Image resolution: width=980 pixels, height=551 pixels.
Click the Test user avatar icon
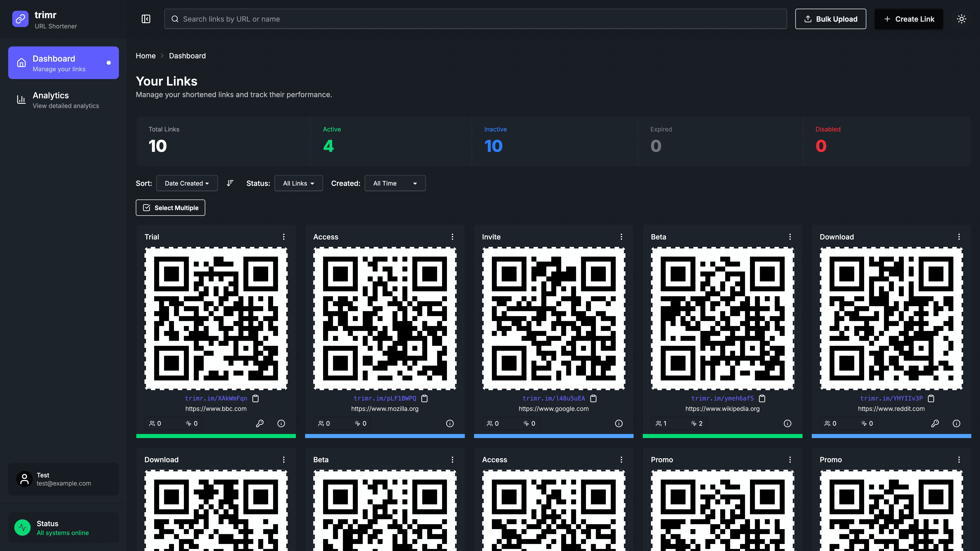[24, 479]
